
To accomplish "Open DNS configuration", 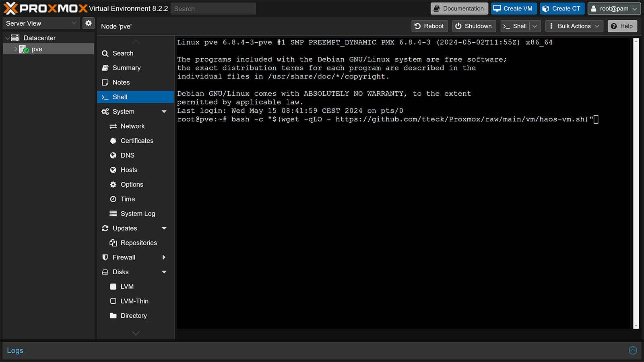I will click(x=127, y=155).
